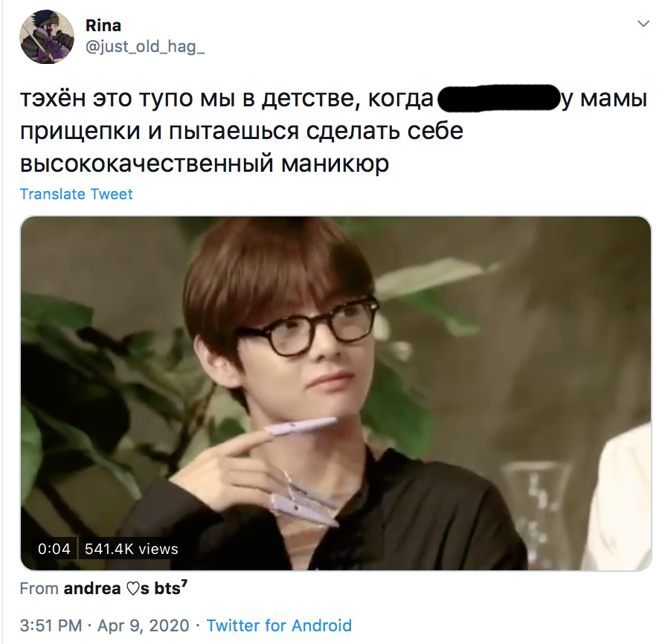
Task: Click the 3:51 PM time text
Action: (x=51, y=625)
